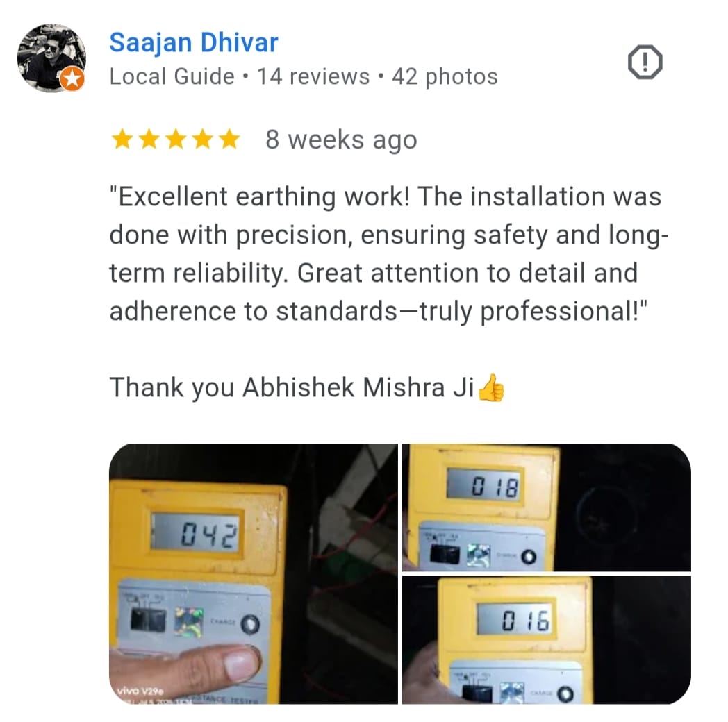Viewport: 728px width, 722px height.
Task: Click the Thank you Abhishek Mishra Ji line
Action: (x=292, y=387)
